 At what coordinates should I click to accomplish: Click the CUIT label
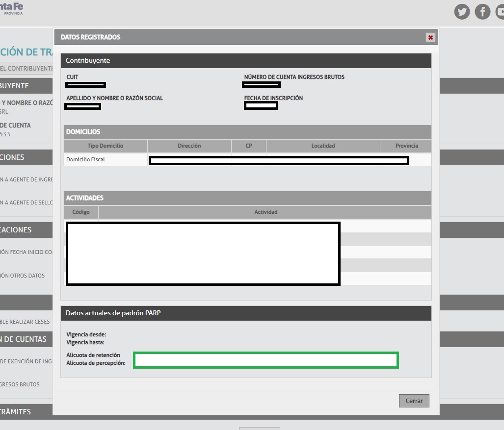coord(72,77)
